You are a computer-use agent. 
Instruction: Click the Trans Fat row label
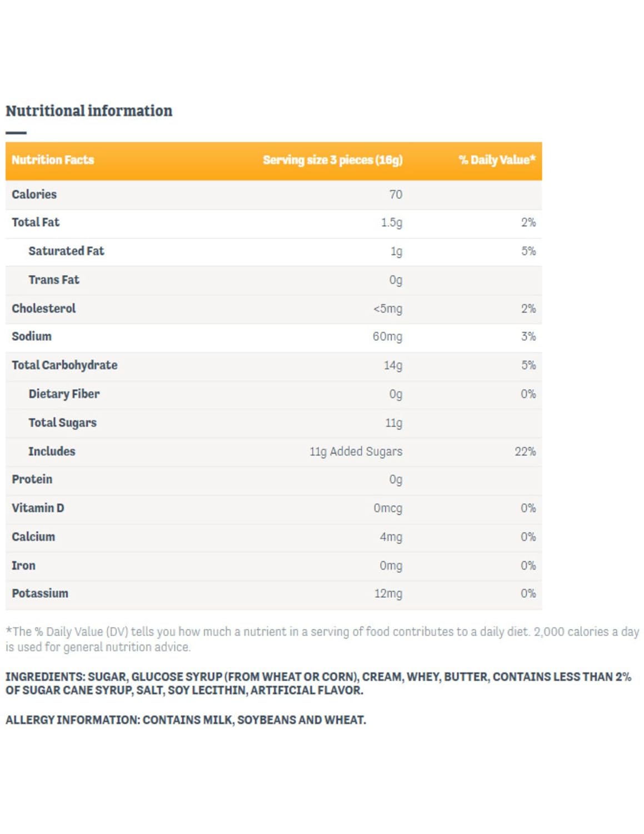tap(54, 280)
